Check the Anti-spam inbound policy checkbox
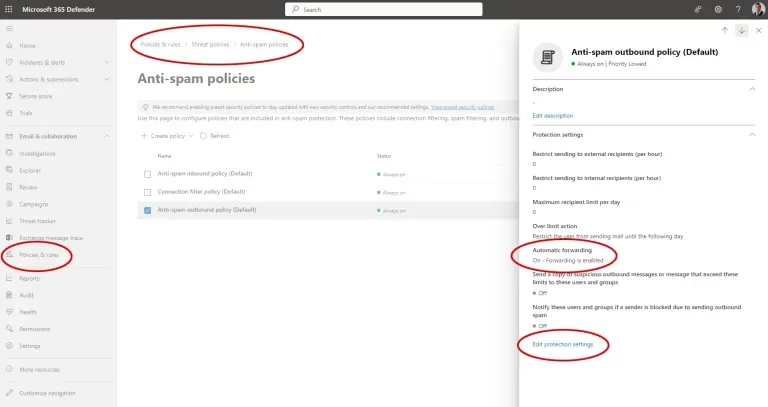Viewport: 768px width, 407px height. click(147, 174)
